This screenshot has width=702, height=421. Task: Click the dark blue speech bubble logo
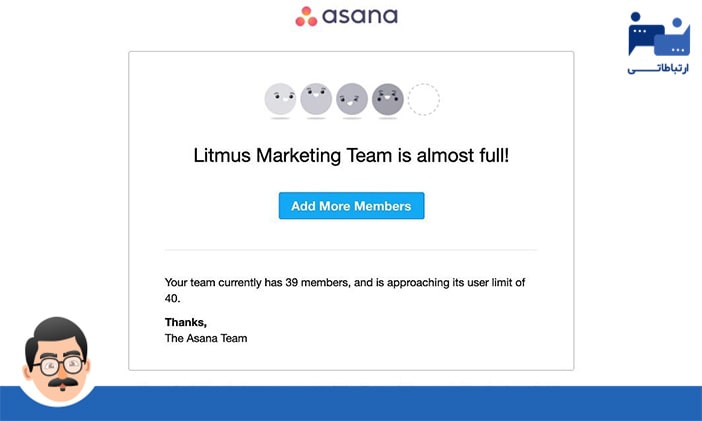(645, 34)
